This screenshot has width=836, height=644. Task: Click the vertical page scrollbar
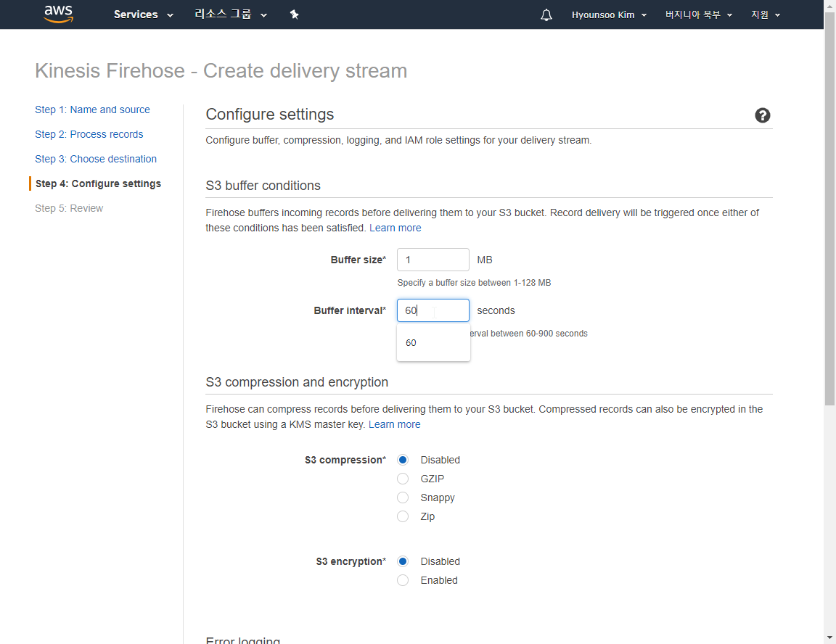(x=829, y=207)
